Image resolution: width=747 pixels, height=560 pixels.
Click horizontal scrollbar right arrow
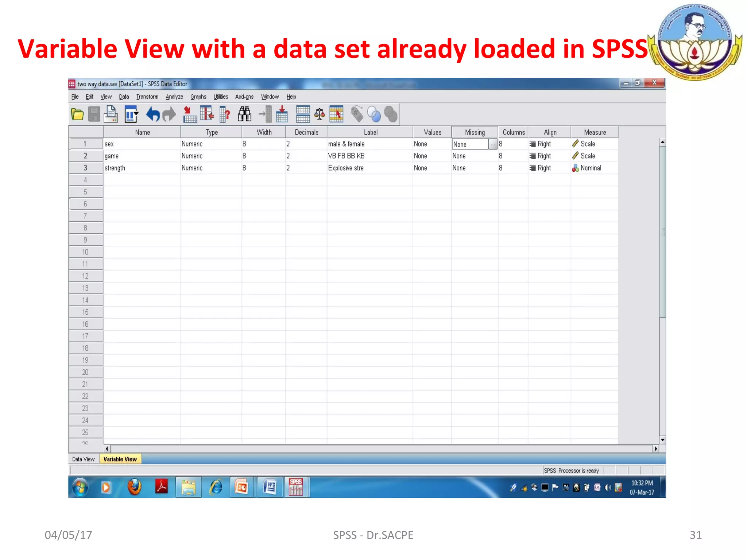pyautogui.click(x=656, y=448)
